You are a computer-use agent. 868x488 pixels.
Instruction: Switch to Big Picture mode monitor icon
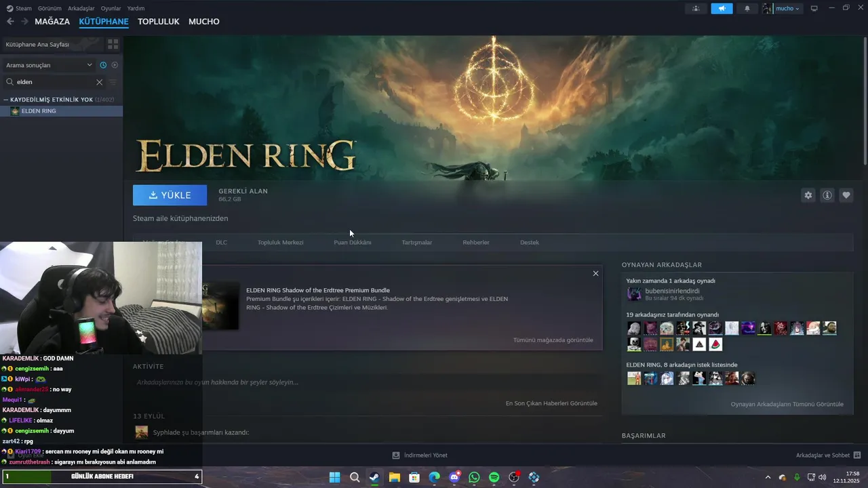[x=814, y=8]
